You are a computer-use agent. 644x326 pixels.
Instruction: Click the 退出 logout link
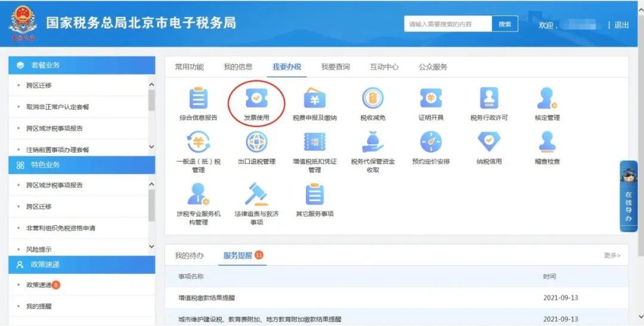point(621,25)
